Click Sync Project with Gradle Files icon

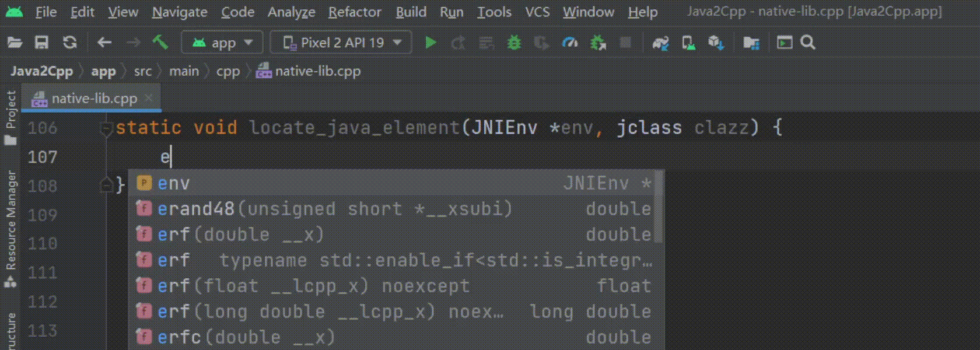tap(661, 43)
